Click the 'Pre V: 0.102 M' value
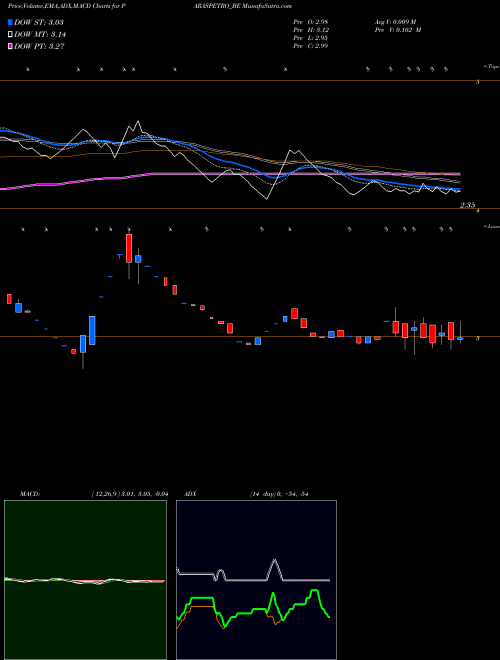The width and height of the screenshot is (500, 660). coord(397,30)
